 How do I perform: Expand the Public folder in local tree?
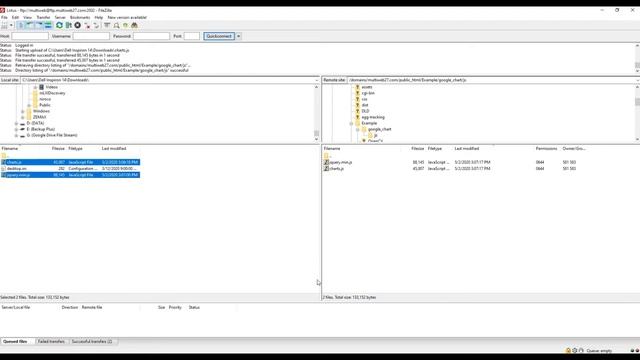(x=29, y=105)
